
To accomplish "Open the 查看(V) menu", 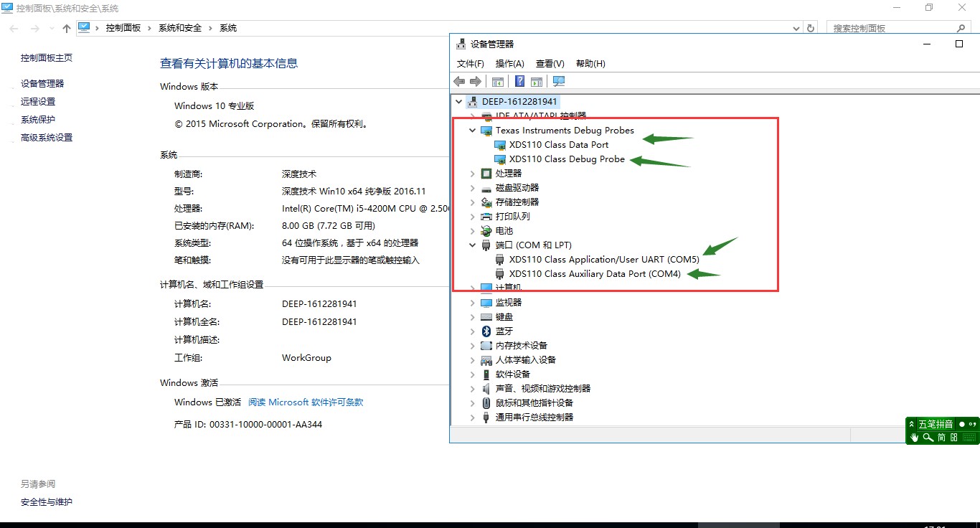I will (550, 64).
